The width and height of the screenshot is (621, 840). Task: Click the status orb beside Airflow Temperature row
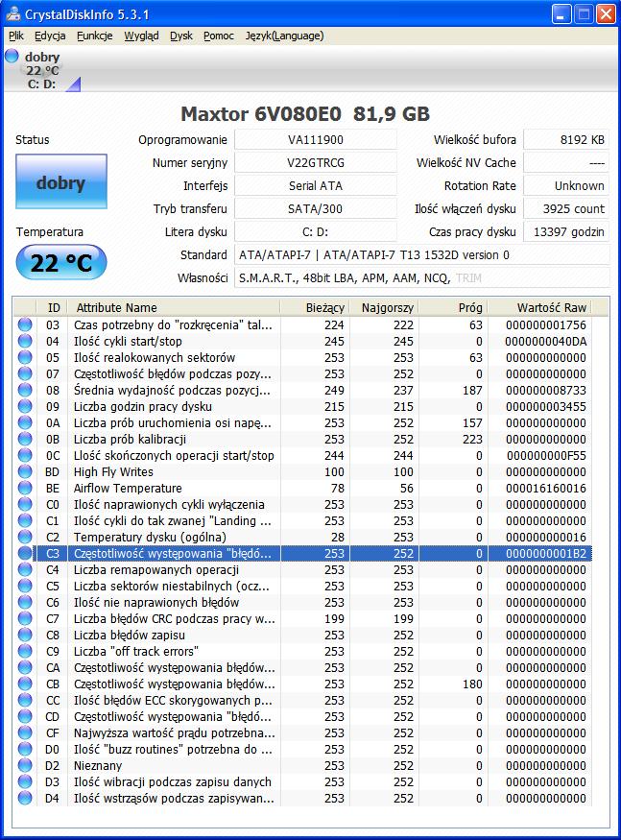tap(25, 488)
